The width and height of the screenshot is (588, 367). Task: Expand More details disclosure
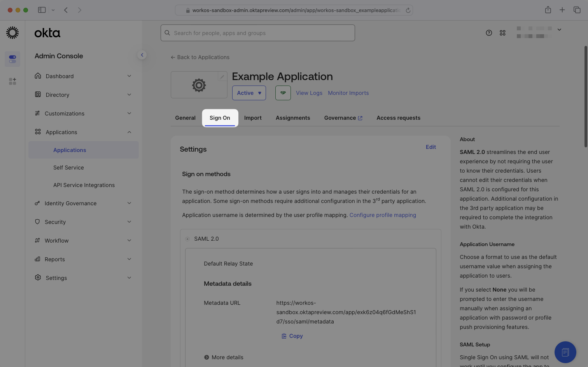224,357
